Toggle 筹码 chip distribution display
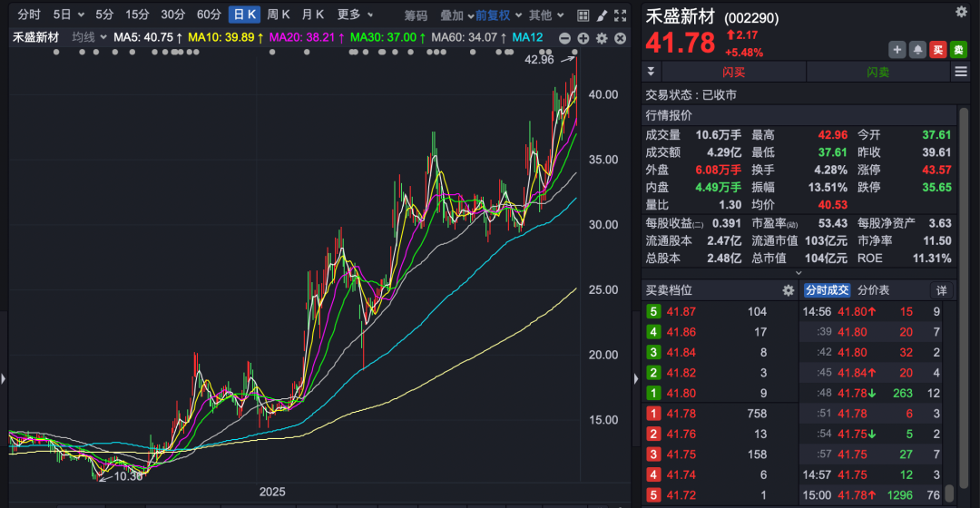 pos(416,15)
